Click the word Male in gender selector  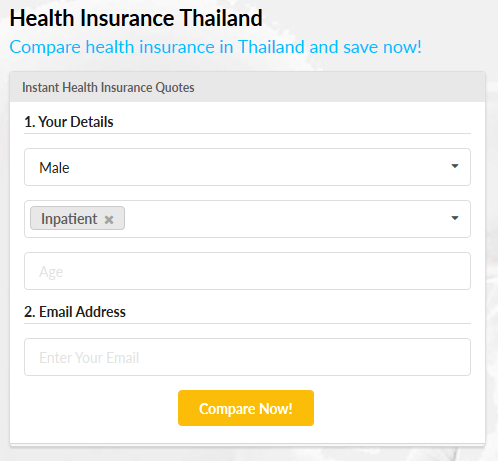(x=54, y=168)
